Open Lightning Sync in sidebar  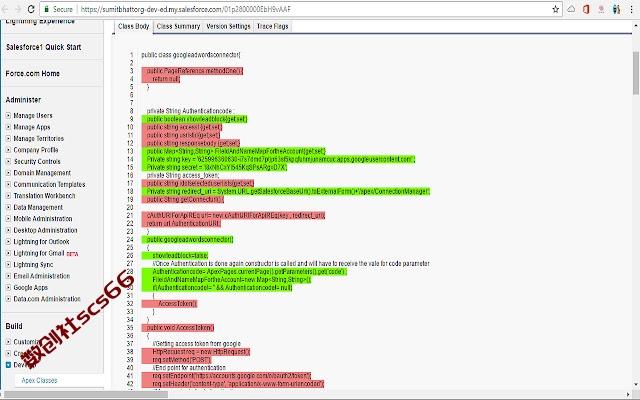33,264
